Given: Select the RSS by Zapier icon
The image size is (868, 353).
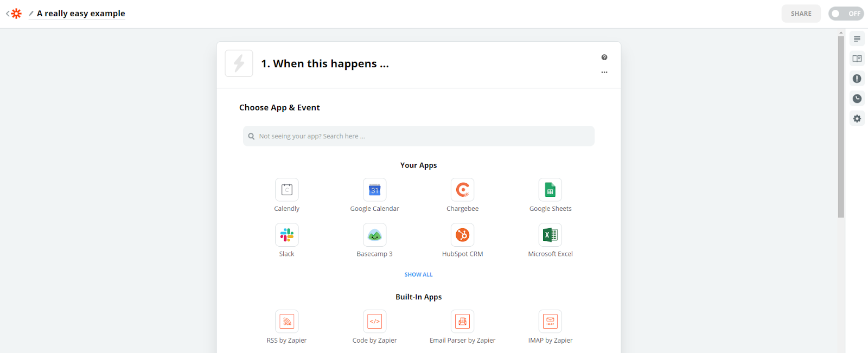Looking at the screenshot, I should point(287,322).
